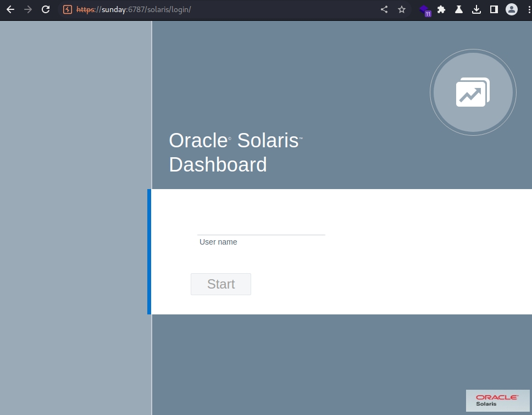Click the 'User name' label text

coord(218,242)
